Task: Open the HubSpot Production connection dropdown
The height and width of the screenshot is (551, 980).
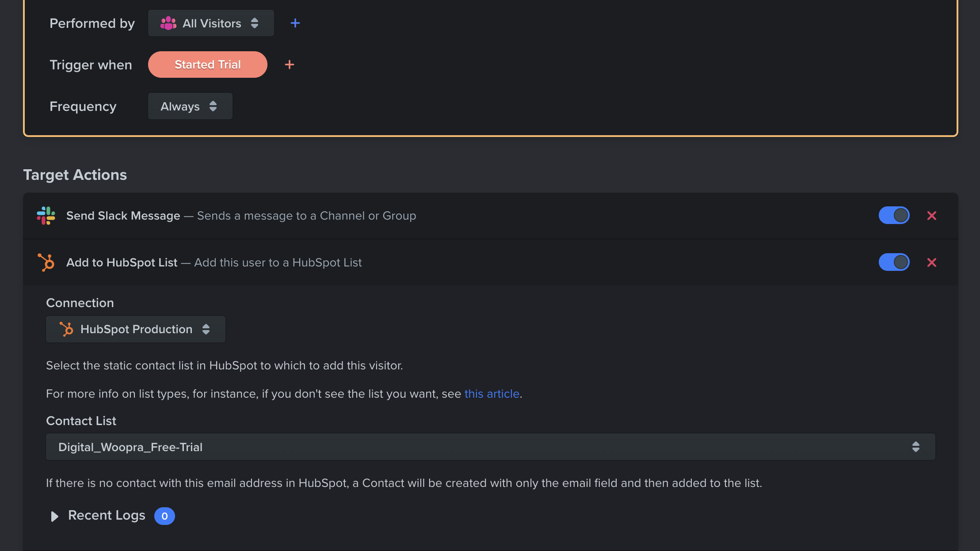Action: pos(136,329)
